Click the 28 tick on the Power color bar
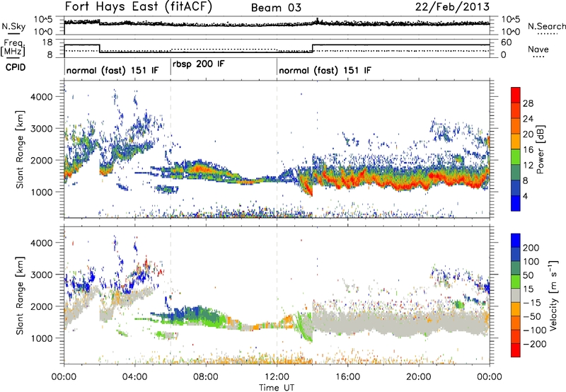The image size is (566, 392). [x=528, y=103]
